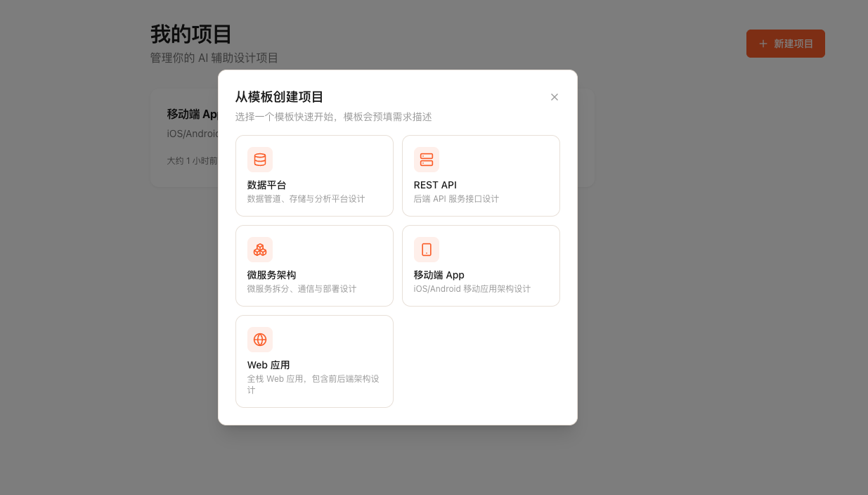The height and width of the screenshot is (495, 868).
Task: Click the 大约 1 小时前 timestamp on the project card
Action: tap(191, 161)
